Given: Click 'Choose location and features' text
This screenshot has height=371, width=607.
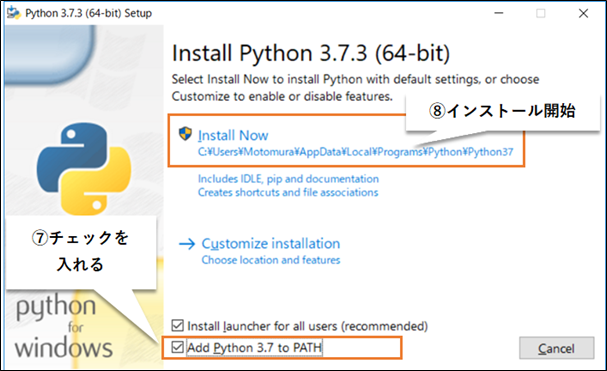Looking at the screenshot, I should tap(271, 260).
